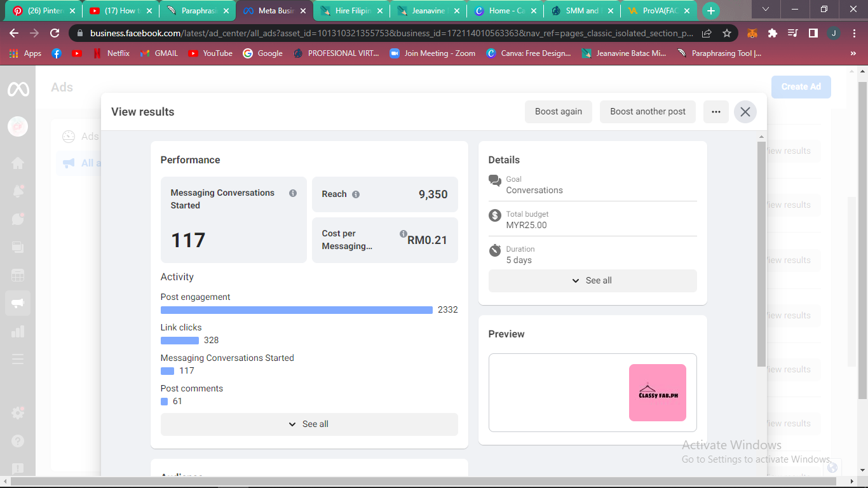Switch to the Home - Canva tab
Image resolution: width=868 pixels, height=488 pixels.
click(x=505, y=11)
